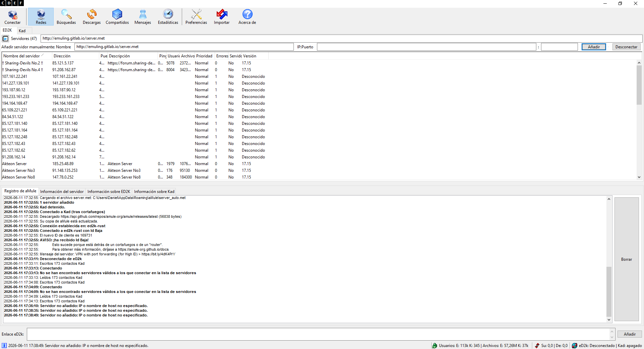
Task: Click the Importar toolbar icon
Action: tap(222, 17)
